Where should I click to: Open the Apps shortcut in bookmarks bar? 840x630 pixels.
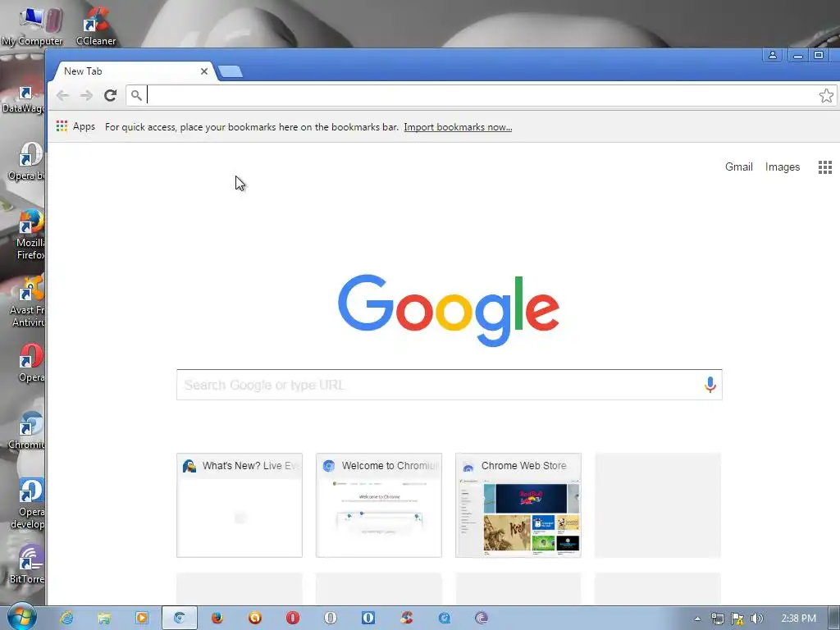pyautogui.click(x=75, y=126)
